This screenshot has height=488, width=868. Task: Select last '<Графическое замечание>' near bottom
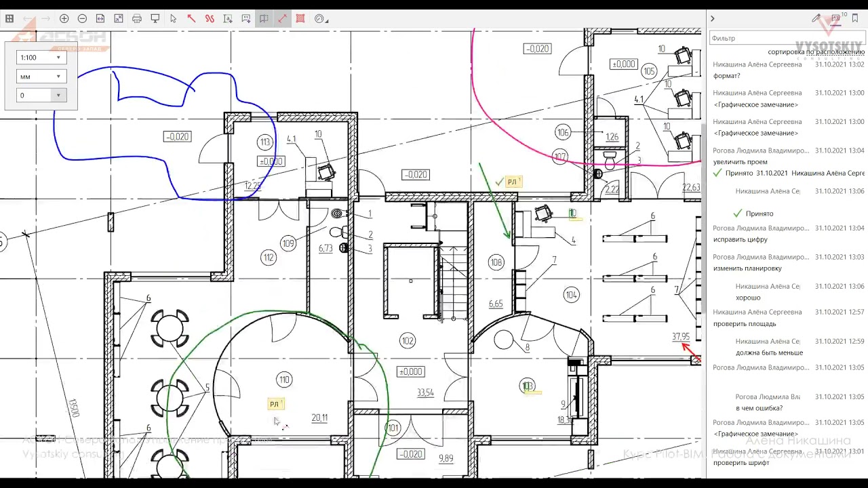pyautogui.click(x=755, y=434)
